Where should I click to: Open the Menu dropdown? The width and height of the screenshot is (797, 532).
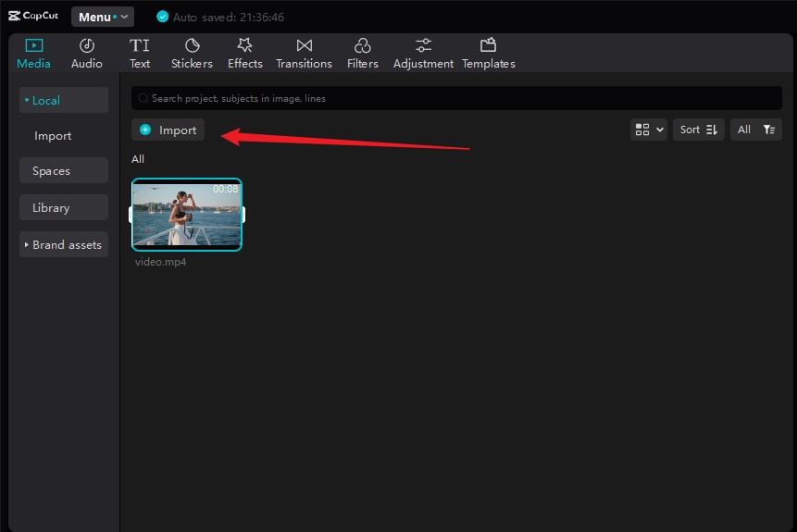tap(103, 17)
